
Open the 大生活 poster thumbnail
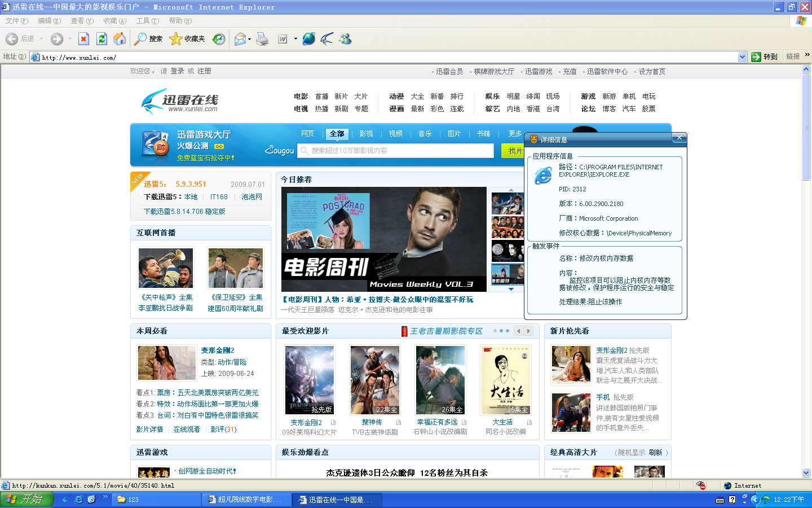click(506, 380)
